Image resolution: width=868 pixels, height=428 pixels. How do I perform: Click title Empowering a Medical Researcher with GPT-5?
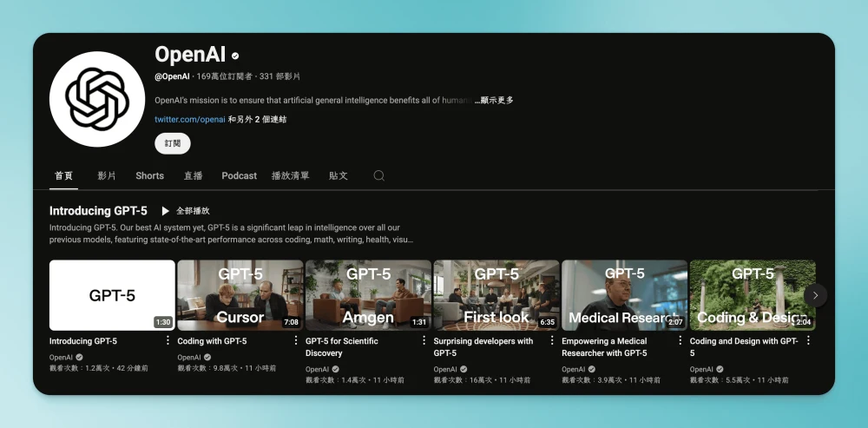pos(604,347)
